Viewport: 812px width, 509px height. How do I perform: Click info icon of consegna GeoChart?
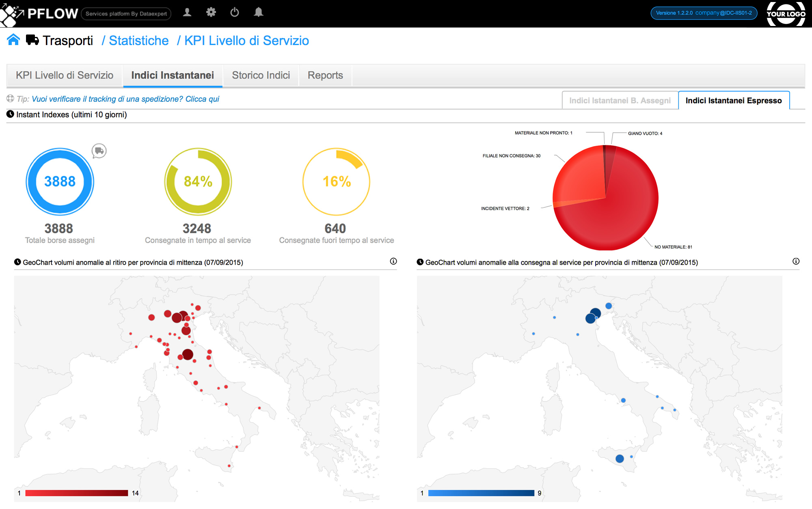pyautogui.click(x=796, y=261)
